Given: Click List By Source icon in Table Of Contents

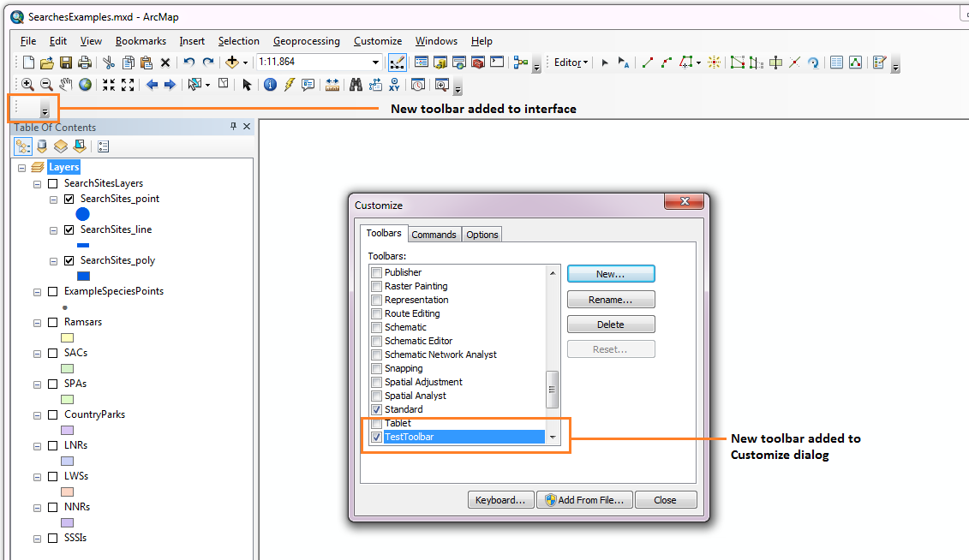Looking at the screenshot, I should click(x=42, y=146).
